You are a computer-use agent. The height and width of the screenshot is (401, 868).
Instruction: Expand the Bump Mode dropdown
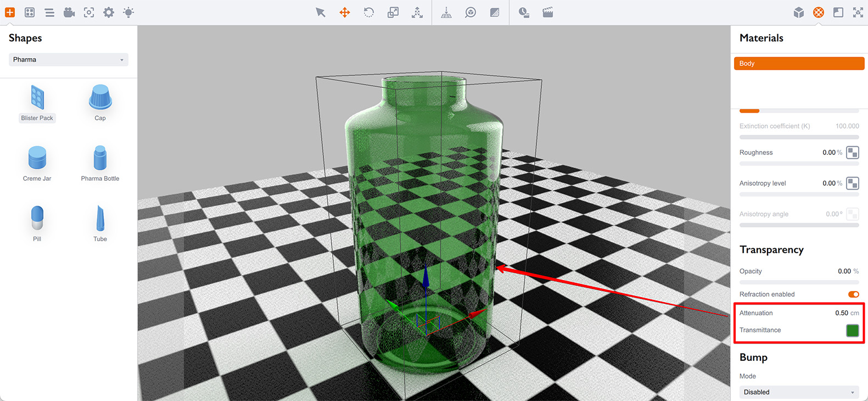point(799,392)
